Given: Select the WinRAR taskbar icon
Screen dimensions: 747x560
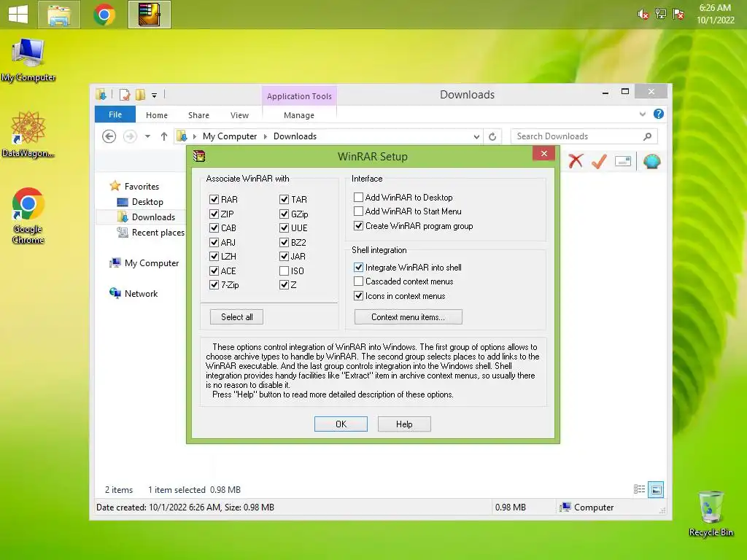Looking at the screenshot, I should pyautogui.click(x=149, y=15).
